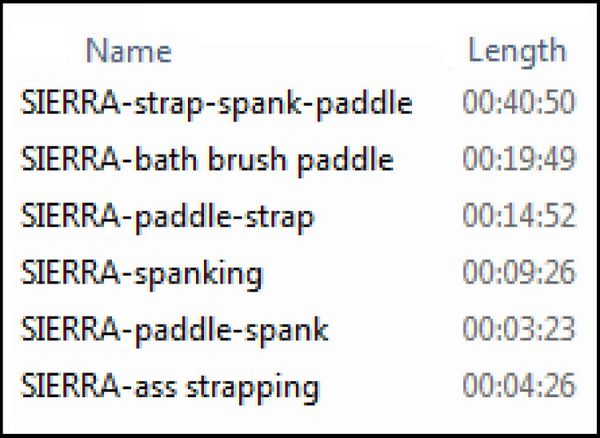Screen dimensions: 600x438
Task: Click empty space right of SIERRA-paddle-spank name
Action: [392, 330]
